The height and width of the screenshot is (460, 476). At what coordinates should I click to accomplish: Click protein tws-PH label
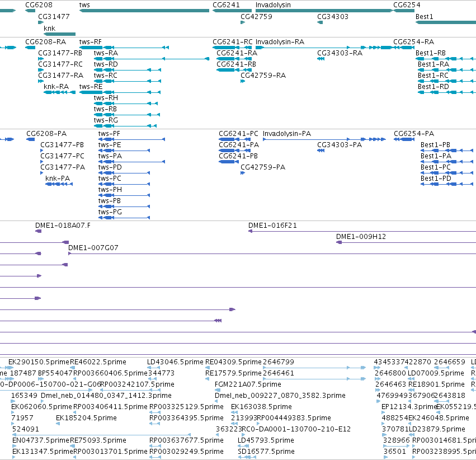110,190
